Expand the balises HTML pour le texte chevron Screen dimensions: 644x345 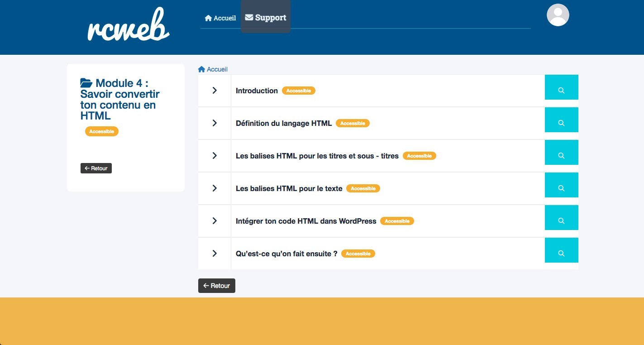tap(215, 188)
